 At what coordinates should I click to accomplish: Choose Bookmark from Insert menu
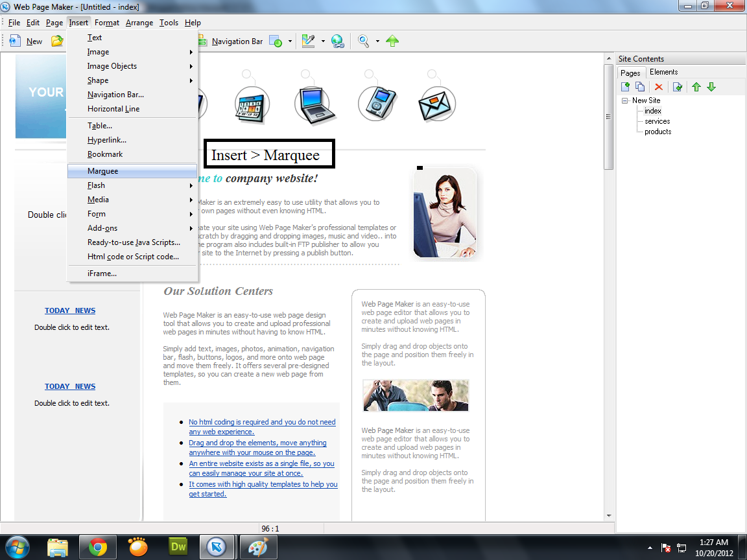pos(132,154)
